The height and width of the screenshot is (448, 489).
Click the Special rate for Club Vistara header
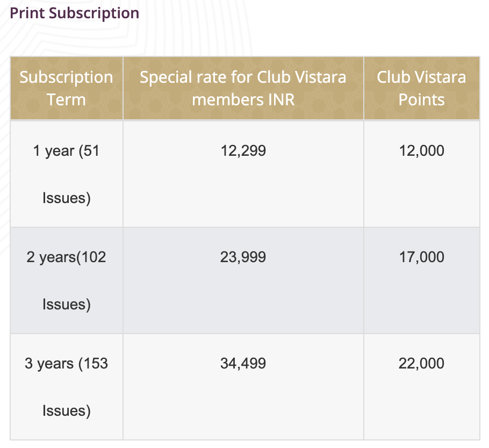(x=243, y=88)
